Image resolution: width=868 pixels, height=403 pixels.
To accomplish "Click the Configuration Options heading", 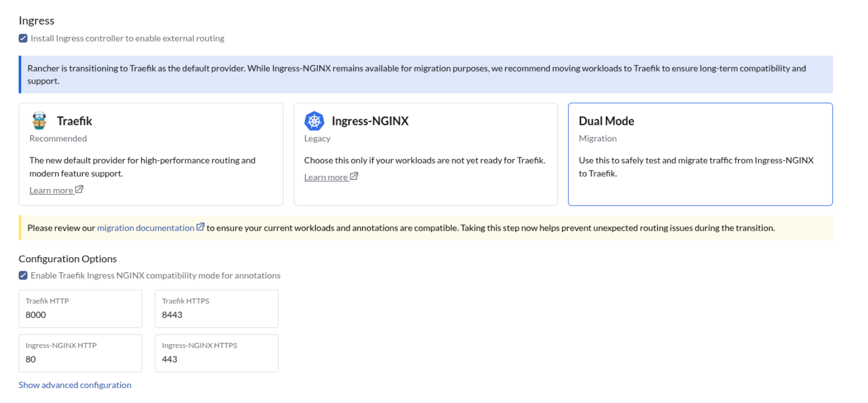I will tap(68, 259).
